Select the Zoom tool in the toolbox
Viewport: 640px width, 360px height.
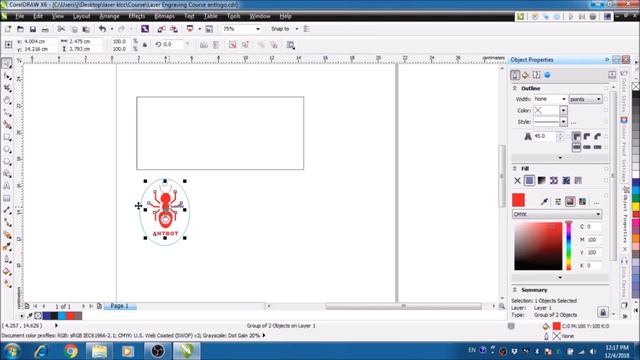7,100
